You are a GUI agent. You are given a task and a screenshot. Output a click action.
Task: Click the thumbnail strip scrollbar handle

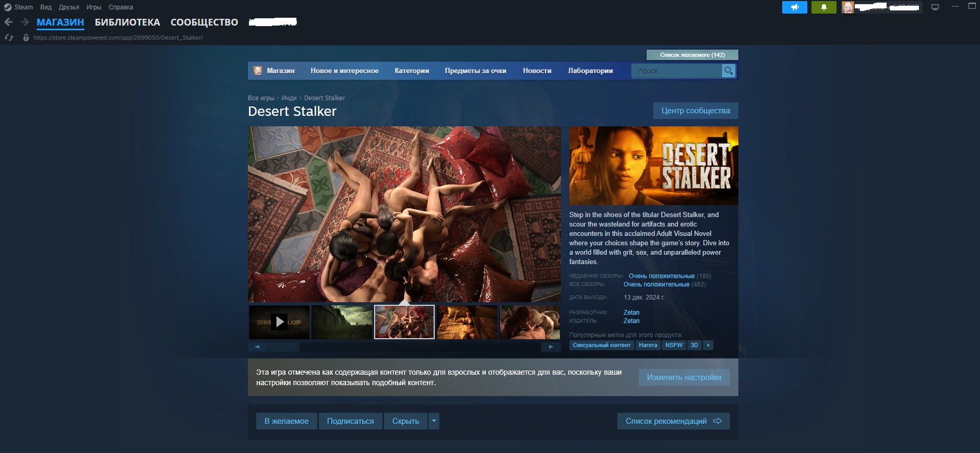tap(284, 347)
